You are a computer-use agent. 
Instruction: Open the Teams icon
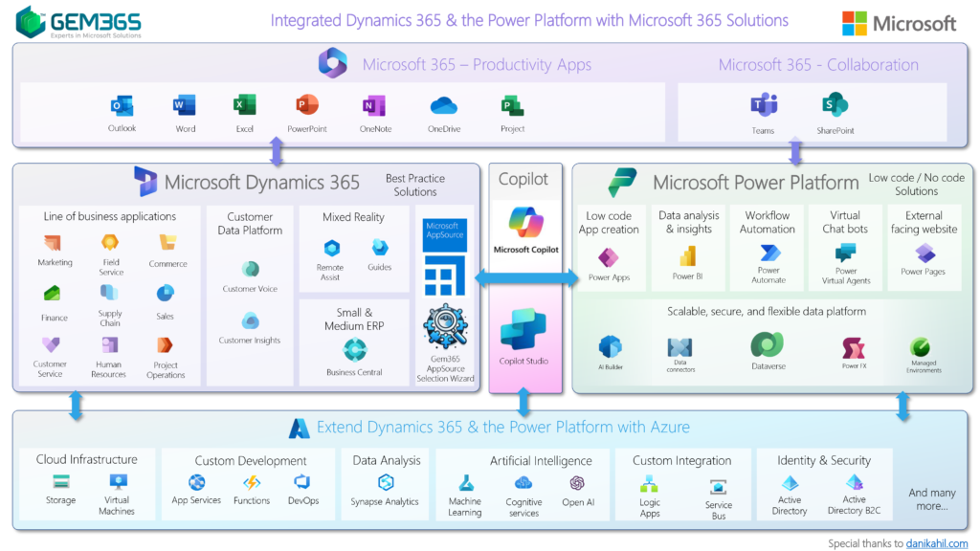click(x=764, y=105)
